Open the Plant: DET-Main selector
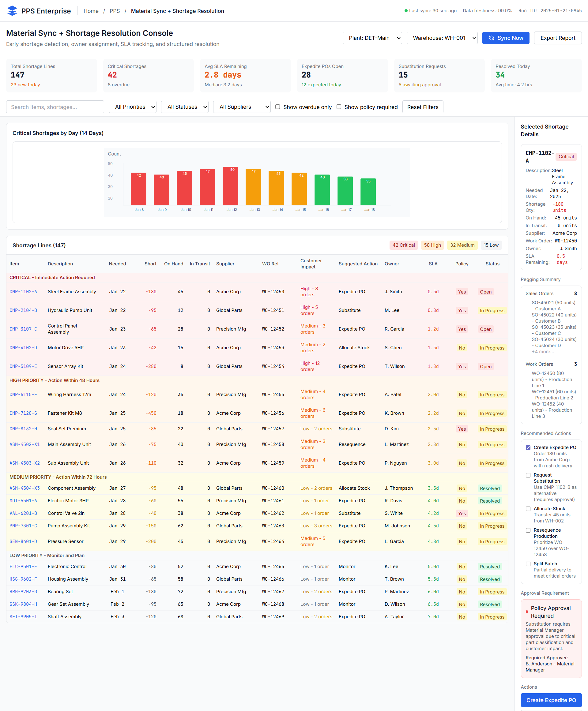 pos(372,38)
